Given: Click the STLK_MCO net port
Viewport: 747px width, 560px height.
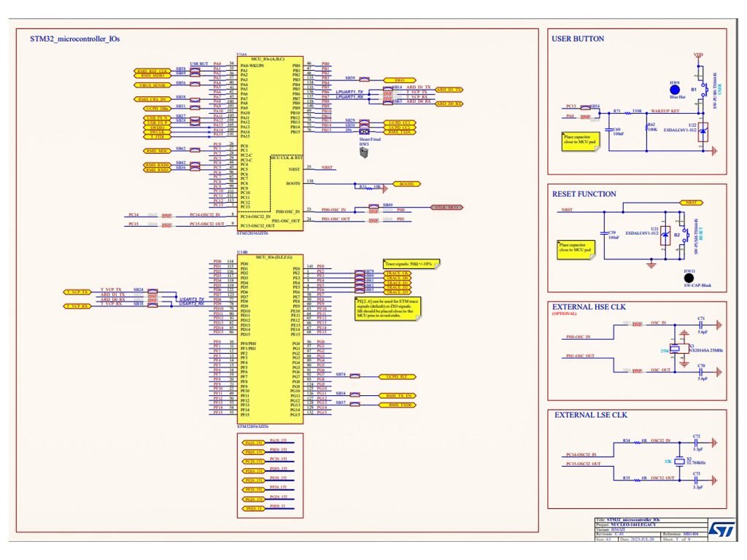Looking at the screenshot, I should tap(446, 207).
